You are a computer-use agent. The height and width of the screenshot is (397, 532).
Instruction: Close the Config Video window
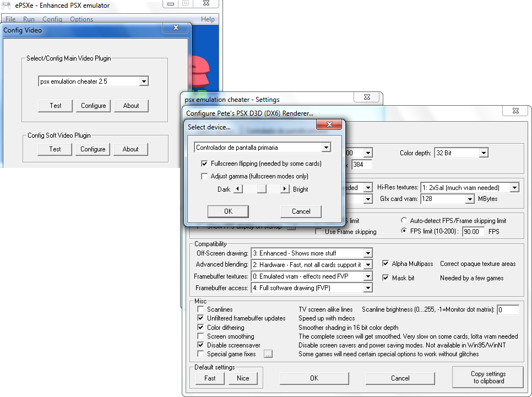point(176,28)
